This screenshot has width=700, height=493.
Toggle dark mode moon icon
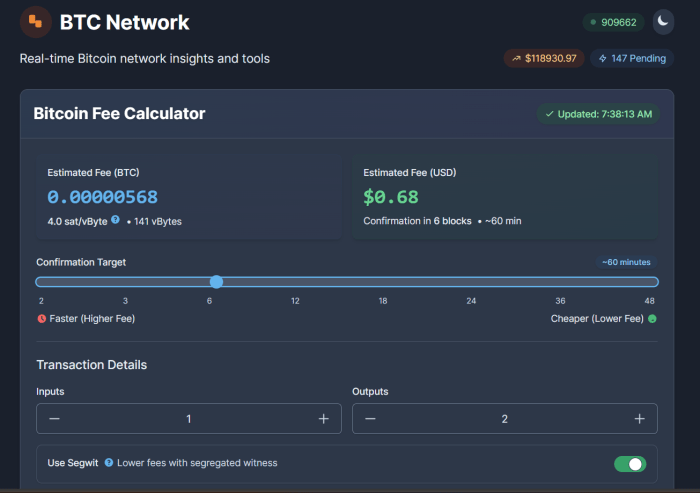coord(663,21)
